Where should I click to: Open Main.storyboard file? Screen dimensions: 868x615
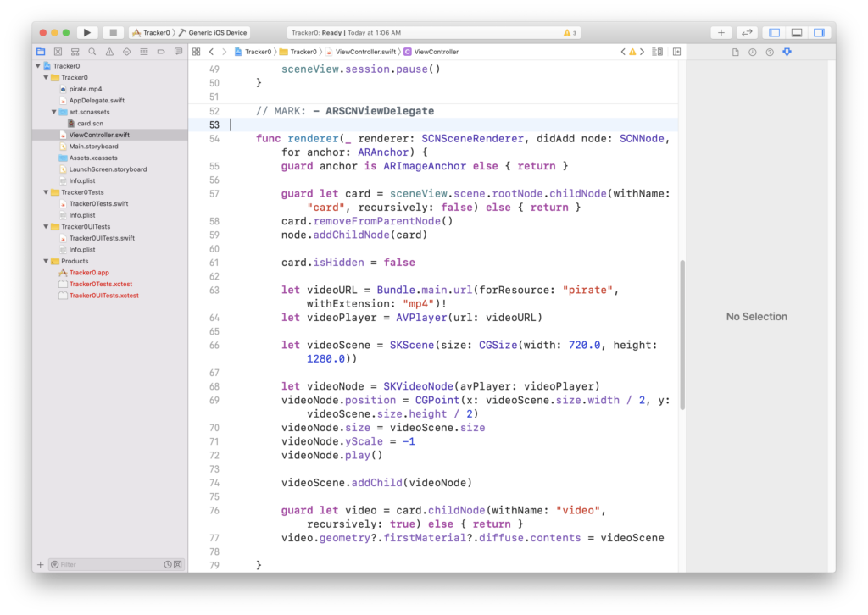tap(93, 147)
